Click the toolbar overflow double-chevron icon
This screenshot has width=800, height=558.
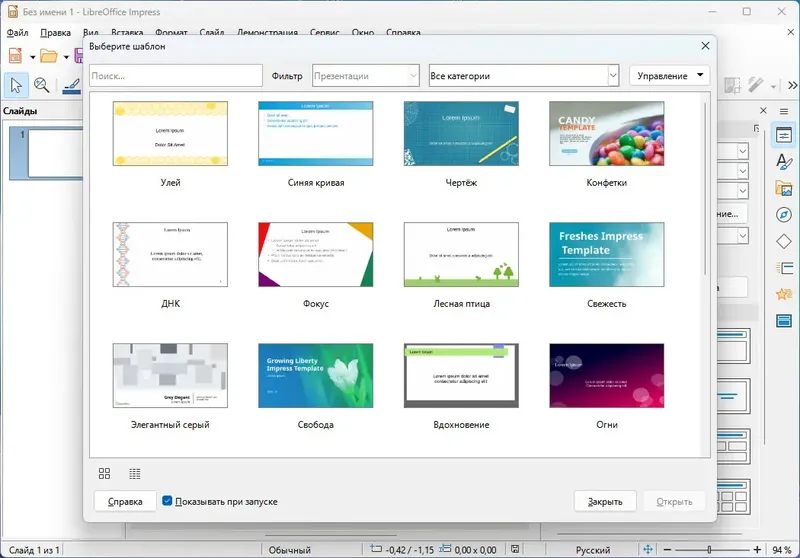click(x=792, y=86)
